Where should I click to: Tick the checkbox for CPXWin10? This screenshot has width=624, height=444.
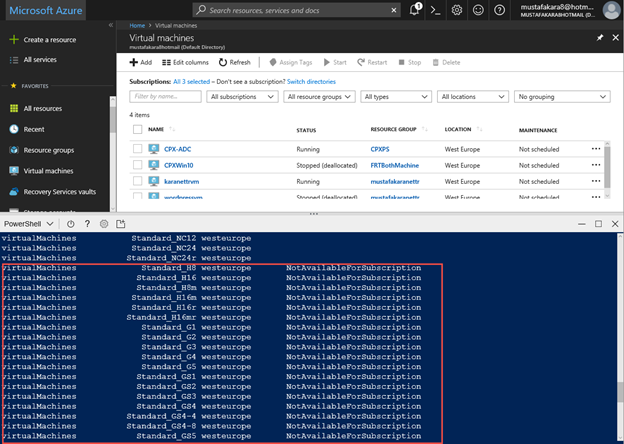(137, 165)
